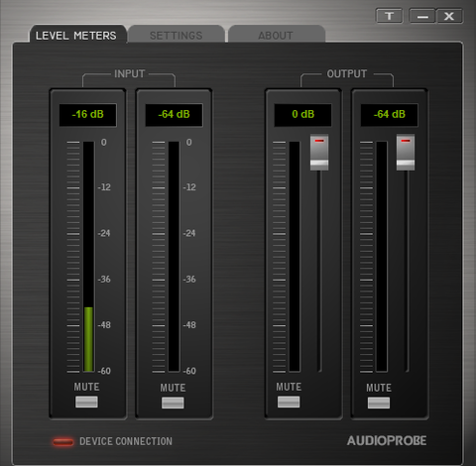Viewport: 476px width, 466px height.
Task: Click the INPUT section label
Action: pyautogui.click(x=129, y=73)
